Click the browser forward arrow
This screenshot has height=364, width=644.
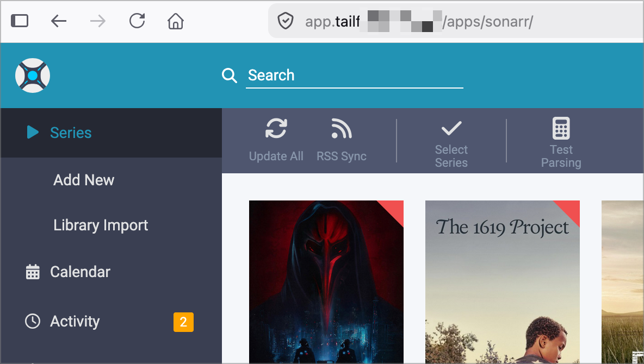[98, 21]
